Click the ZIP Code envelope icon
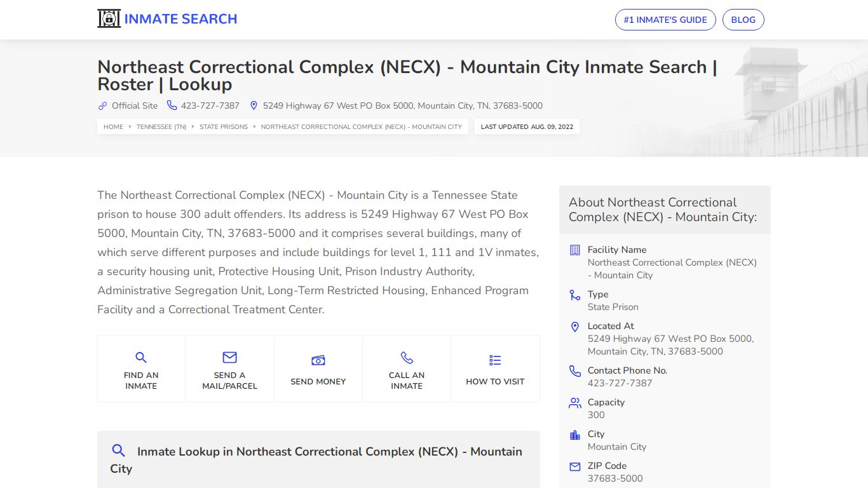 point(575,466)
